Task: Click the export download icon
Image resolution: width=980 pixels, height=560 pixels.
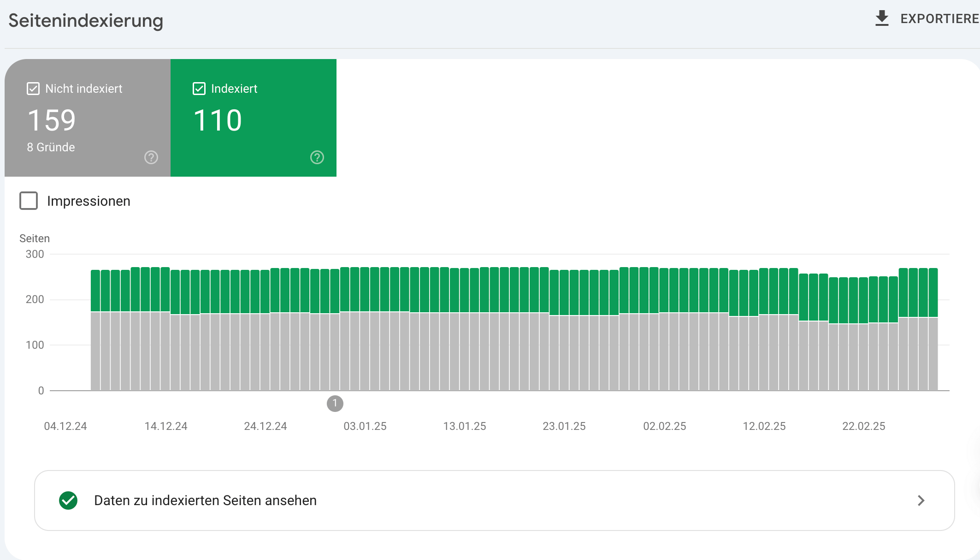Action: click(882, 18)
